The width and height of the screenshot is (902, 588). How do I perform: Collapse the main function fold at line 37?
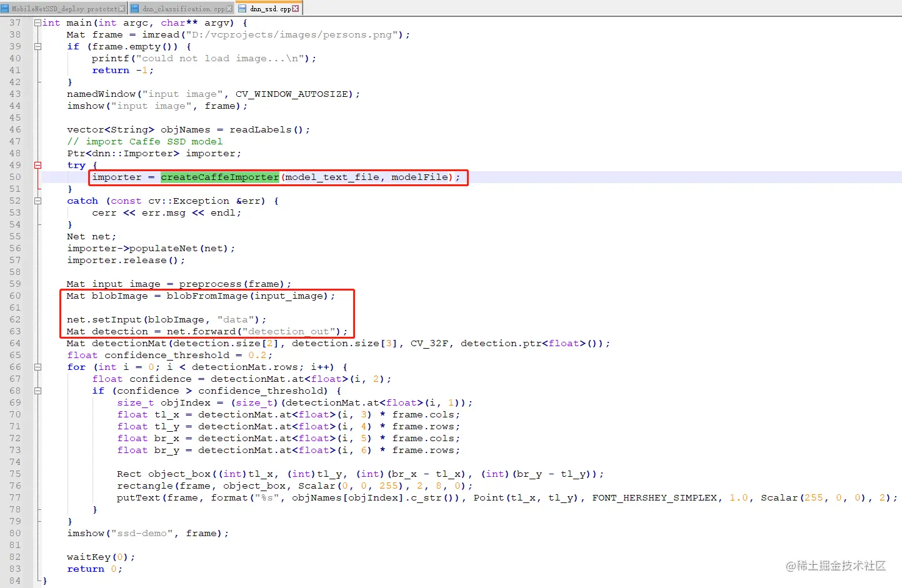(x=38, y=22)
